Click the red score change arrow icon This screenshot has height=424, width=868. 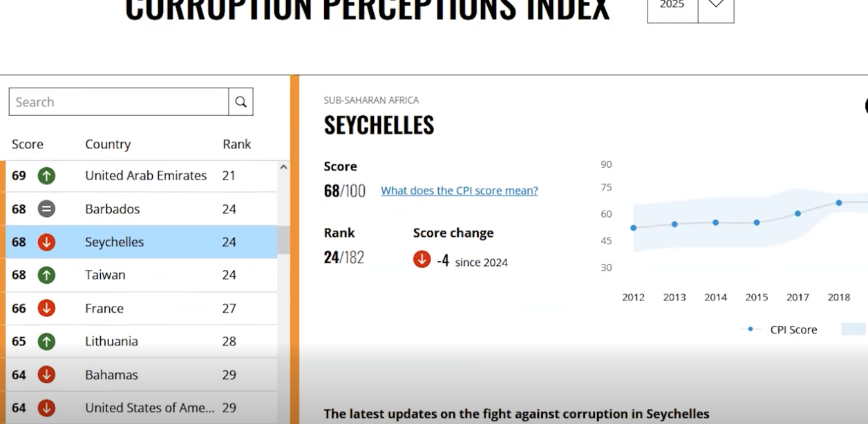click(422, 260)
